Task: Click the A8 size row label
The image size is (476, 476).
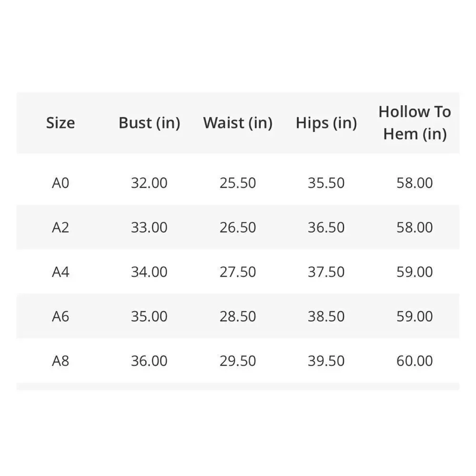Action: 60,361
